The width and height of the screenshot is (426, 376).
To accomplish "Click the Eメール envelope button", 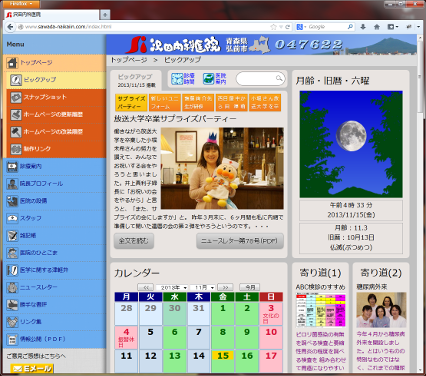I will pyautogui.click(x=32, y=368).
